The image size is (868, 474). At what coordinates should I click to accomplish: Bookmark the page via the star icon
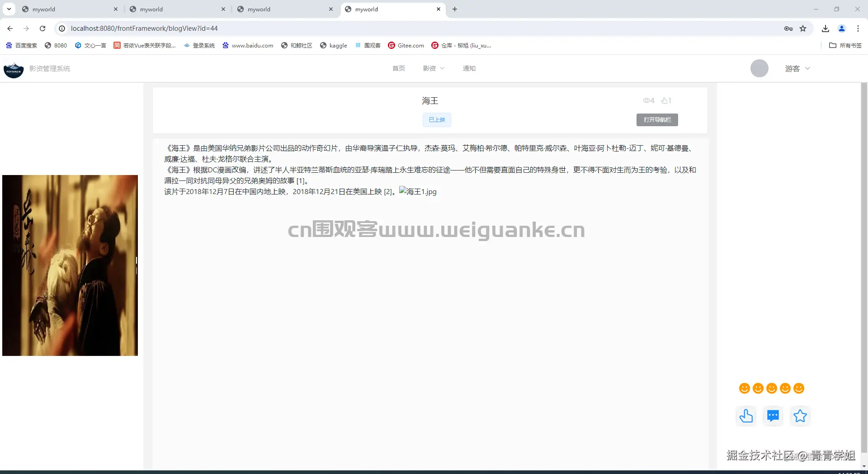pyautogui.click(x=803, y=28)
